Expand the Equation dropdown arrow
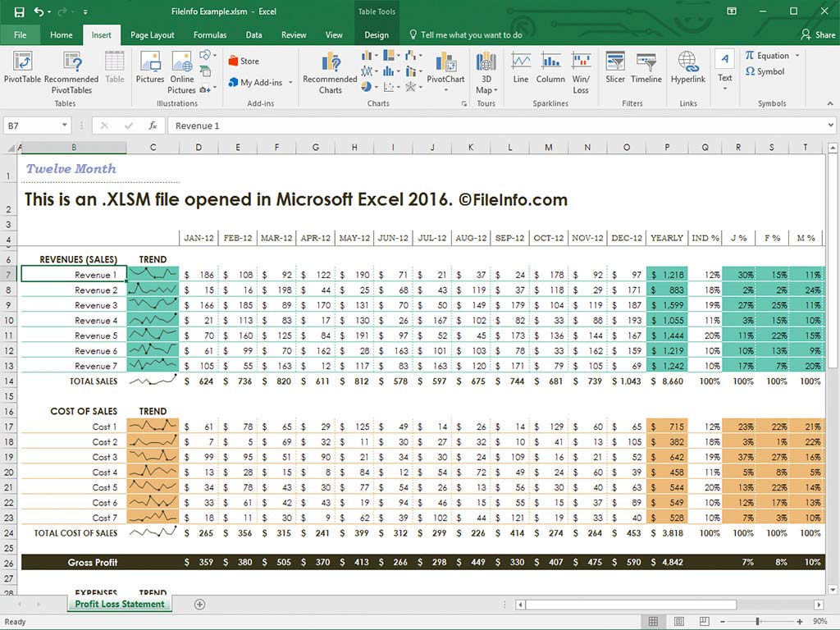This screenshot has width=840, height=630. coord(797,55)
